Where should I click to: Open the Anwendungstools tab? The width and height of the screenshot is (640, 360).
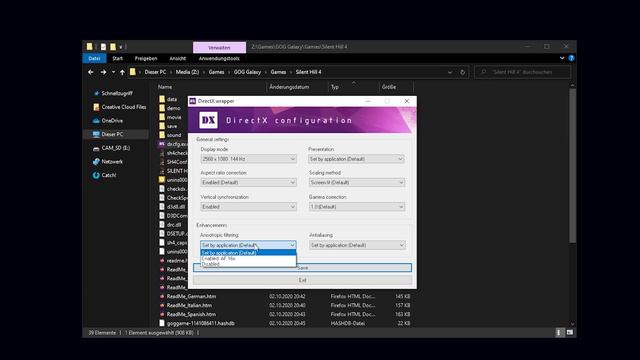coord(219,58)
